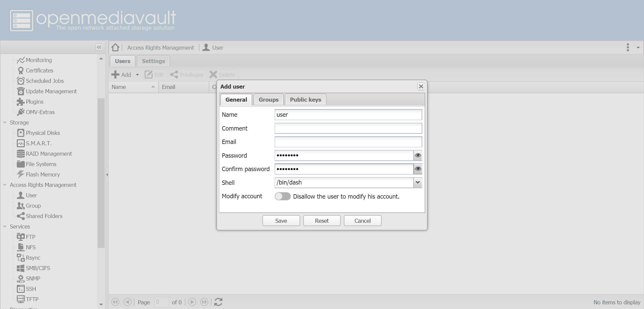Open Physical Disks in the sidebar

(39, 133)
